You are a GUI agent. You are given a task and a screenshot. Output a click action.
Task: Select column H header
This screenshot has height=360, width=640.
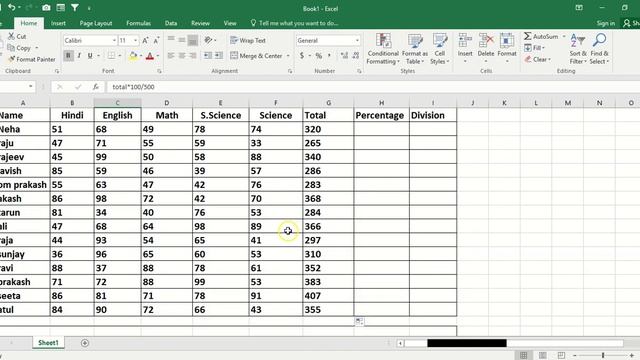pyautogui.click(x=381, y=103)
